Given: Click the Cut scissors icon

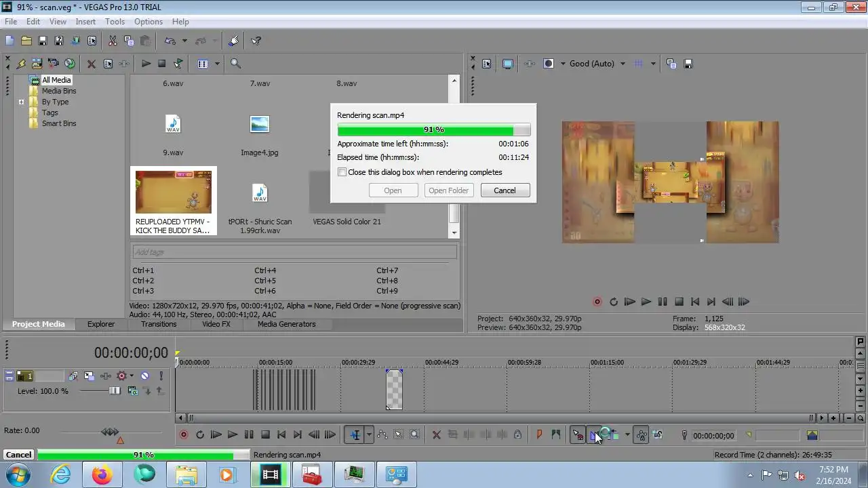Looking at the screenshot, I should click(x=113, y=41).
